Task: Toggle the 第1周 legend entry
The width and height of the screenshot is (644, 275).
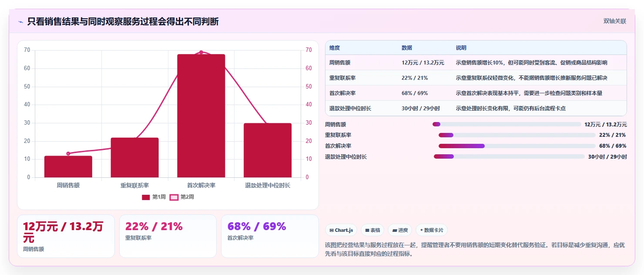Action: coord(154,197)
